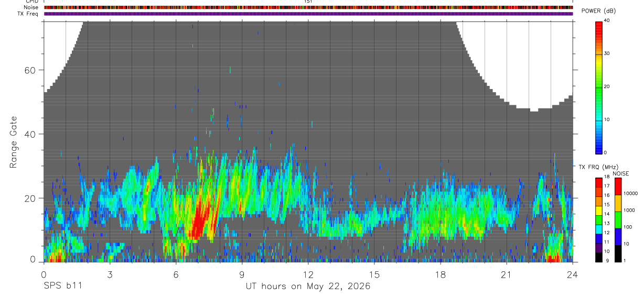Image resolution: width=644 pixels, height=297 pixels.
Task: Click the "TX Freq" row label at top left
Action: 28,14
